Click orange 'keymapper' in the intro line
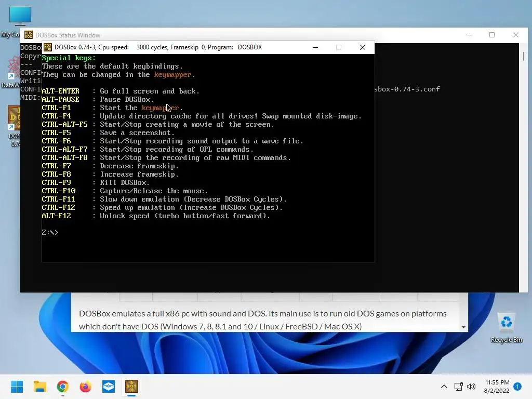 (x=172, y=75)
